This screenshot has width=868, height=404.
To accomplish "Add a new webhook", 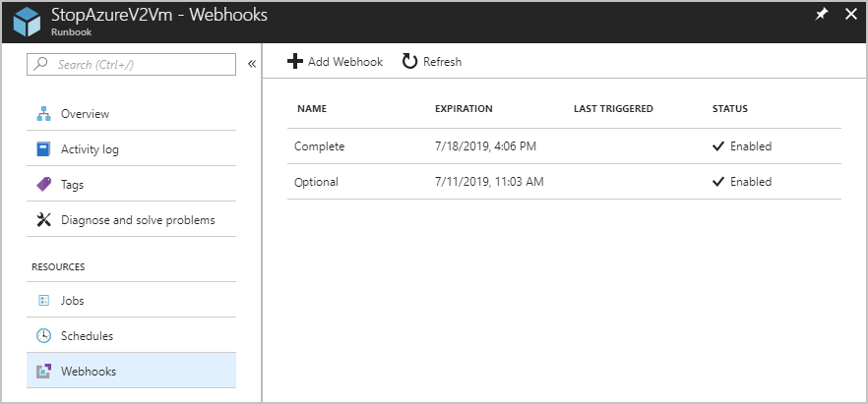I will [336, 62].
